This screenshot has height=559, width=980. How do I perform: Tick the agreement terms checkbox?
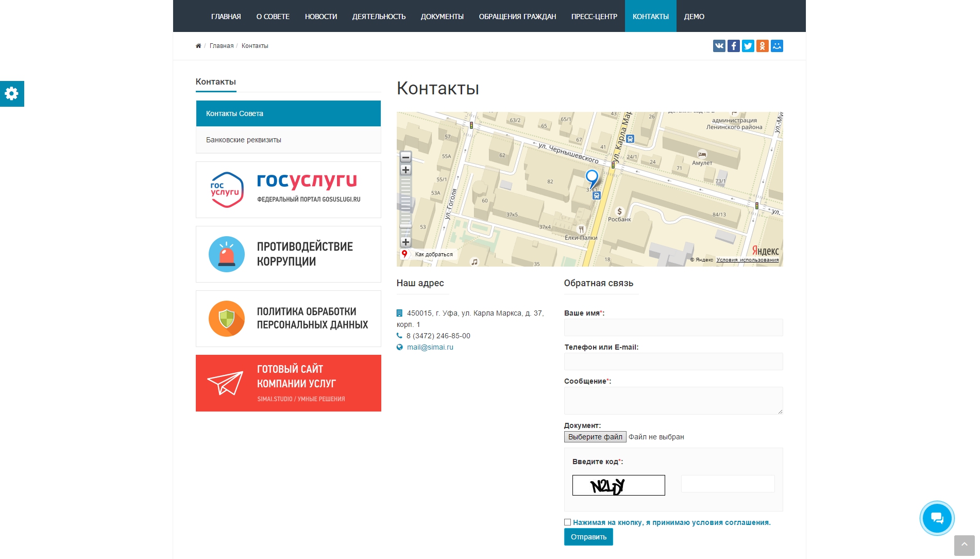click(x=567, y=522)
